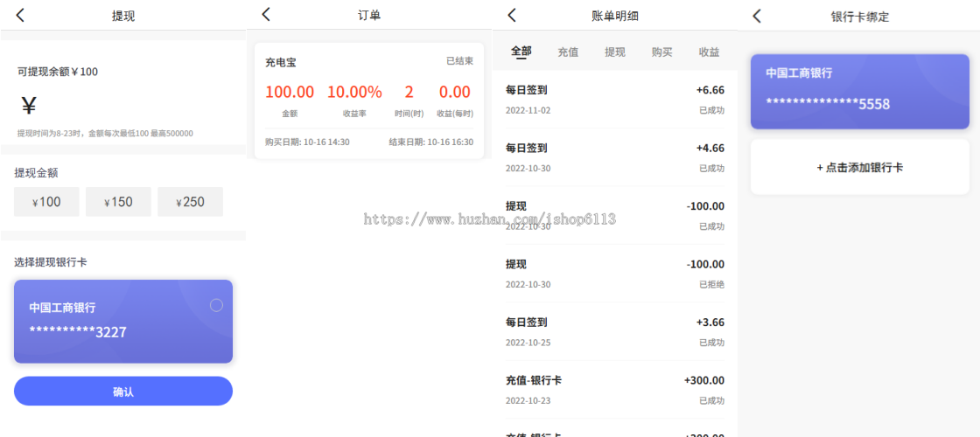Click 每日签到 entry dated 2022-10-25

click(x=615, y=331)
